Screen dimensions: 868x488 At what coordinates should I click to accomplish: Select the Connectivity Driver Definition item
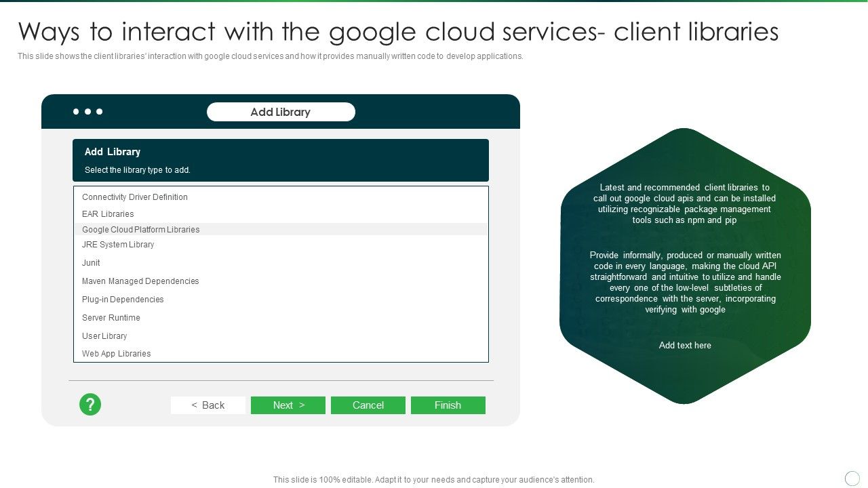point(134,197)
